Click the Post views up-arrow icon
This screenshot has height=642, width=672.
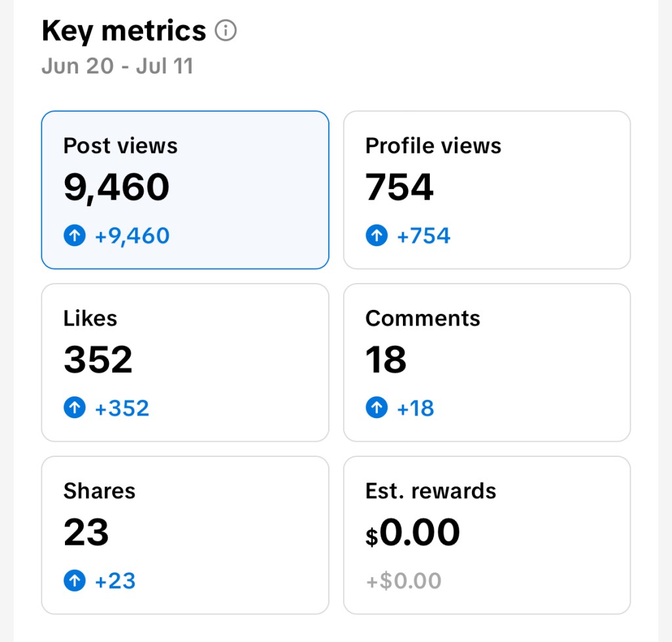click(75, 236)
